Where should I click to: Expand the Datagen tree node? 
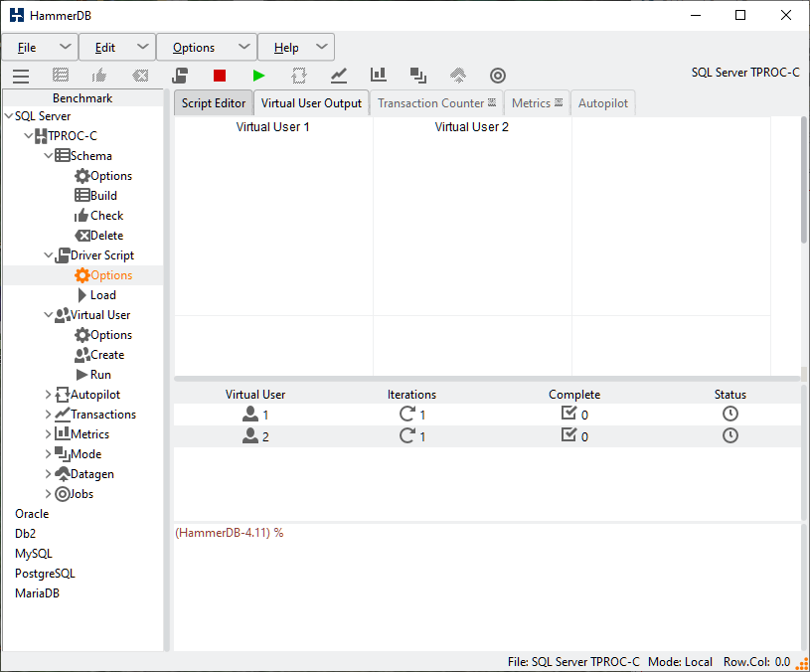coord(48,474)
